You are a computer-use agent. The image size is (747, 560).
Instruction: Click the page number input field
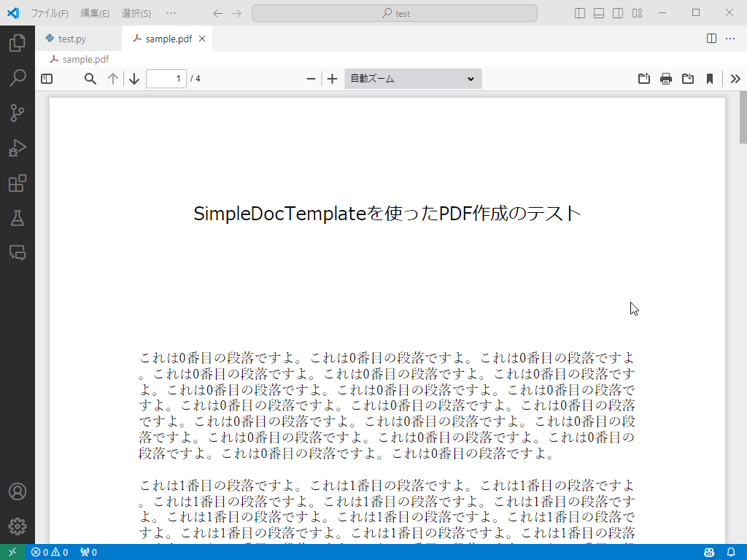(x=166, y=79)
